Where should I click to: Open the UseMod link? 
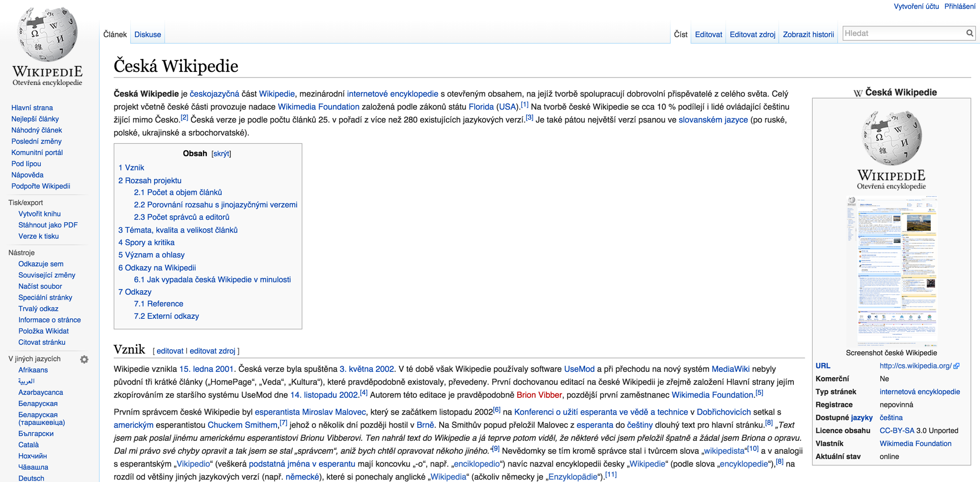click(x=579, y=370)
